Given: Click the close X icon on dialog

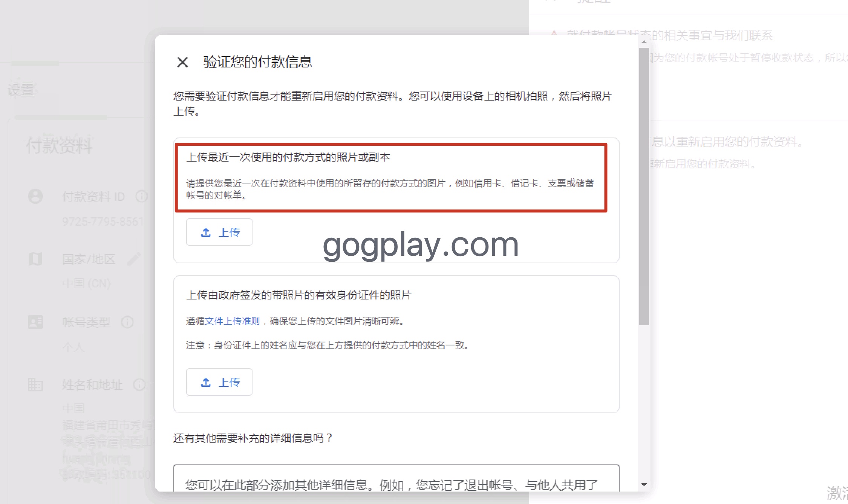Looking at the screenshot, I should pos(181,62).
